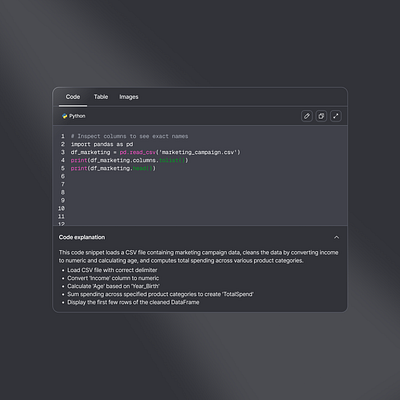The height and width of the screenshot is (400, 400).
Task: Click the Python language label
Action: (77, 116)
